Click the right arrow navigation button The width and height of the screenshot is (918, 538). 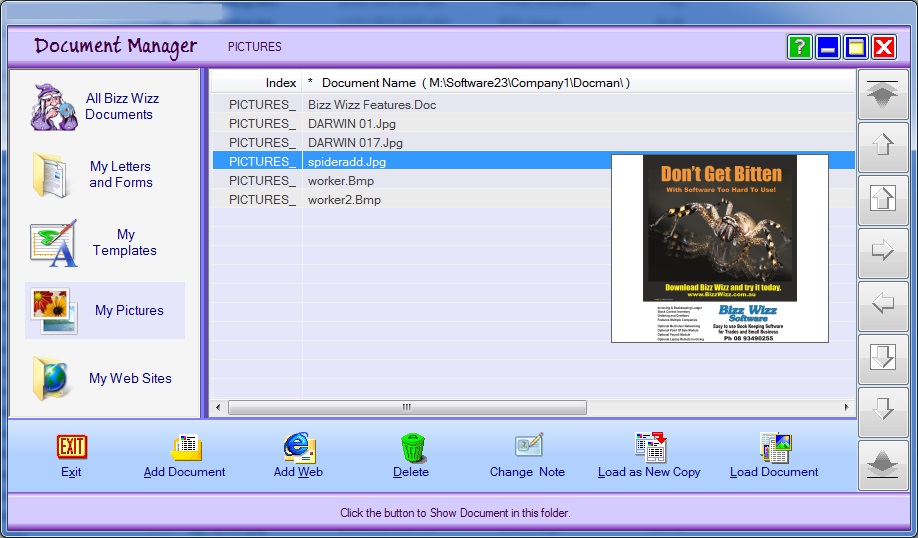pyautogui.click(x=883, y=253)
